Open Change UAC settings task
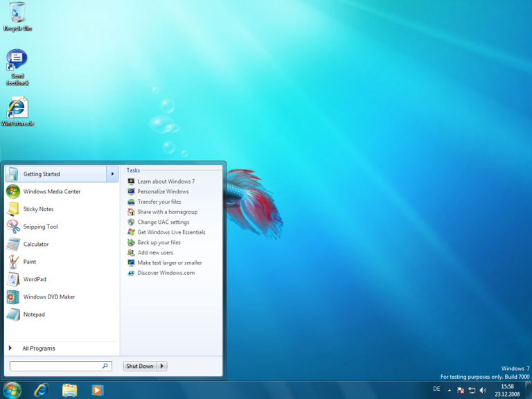 coord(158,222)
